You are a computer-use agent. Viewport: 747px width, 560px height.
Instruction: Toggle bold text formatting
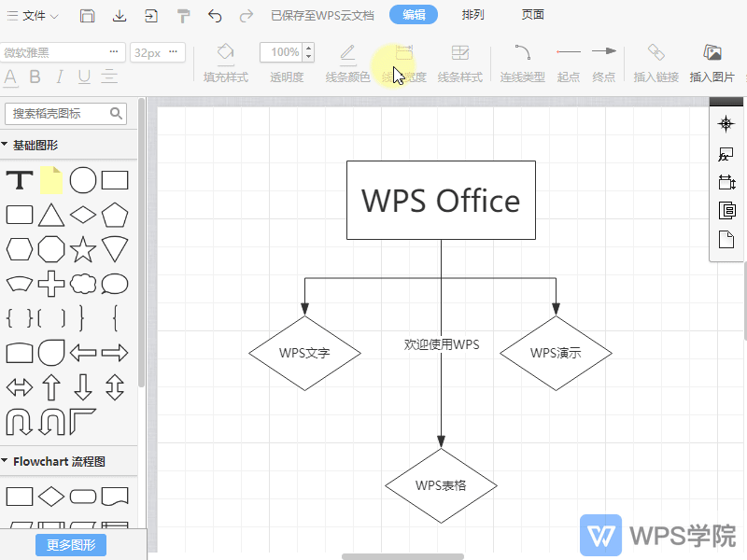coord(35,77)
